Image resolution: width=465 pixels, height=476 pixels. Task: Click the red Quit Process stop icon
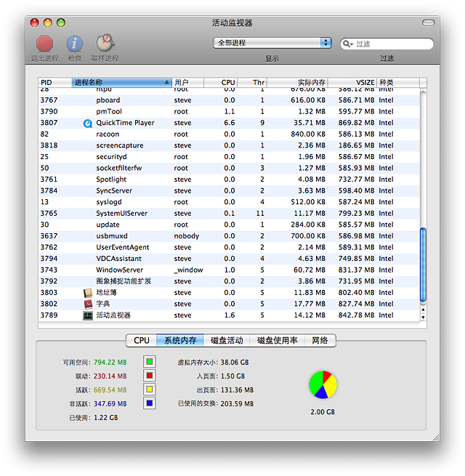44,44
